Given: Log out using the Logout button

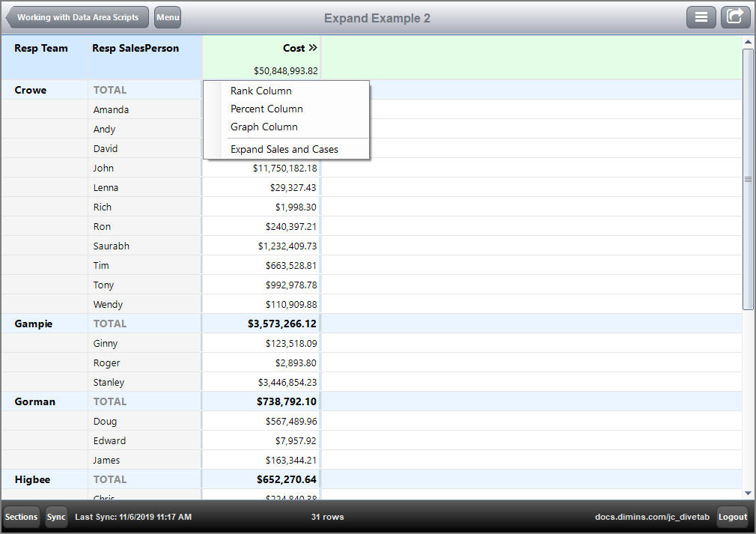Looking at the screenshot, I should pyautogui.click(x=732, y=517).
